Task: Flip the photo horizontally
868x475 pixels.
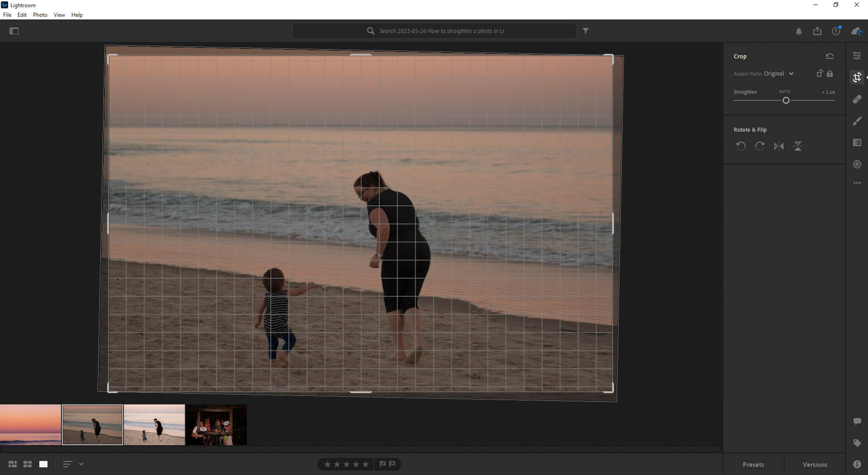Action: coord(778,146)
